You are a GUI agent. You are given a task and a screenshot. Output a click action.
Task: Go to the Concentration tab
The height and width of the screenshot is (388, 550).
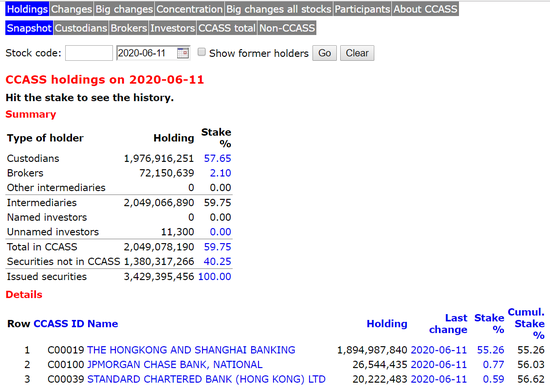coord(189,9)
